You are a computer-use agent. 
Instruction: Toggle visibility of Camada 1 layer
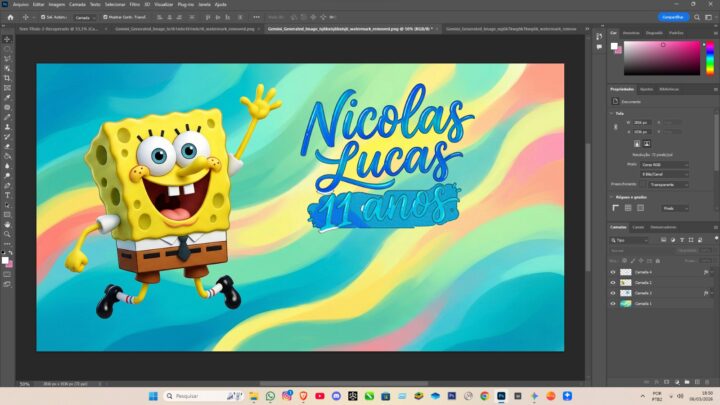coord(613,303)
